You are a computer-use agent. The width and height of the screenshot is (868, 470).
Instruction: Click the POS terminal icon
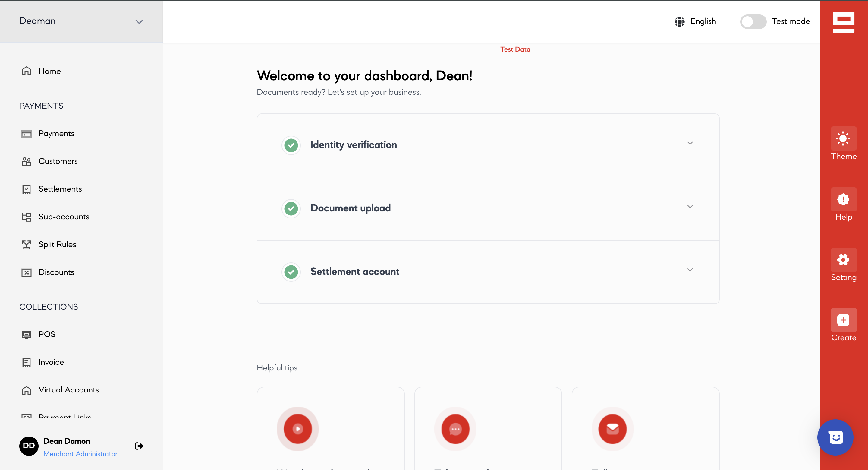[x=26, y=335]
